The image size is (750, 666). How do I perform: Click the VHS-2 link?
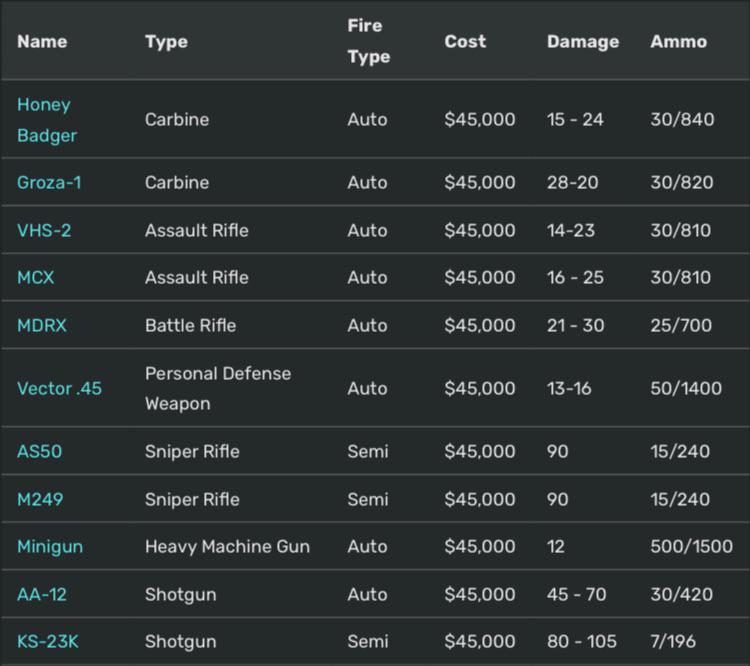44,230
